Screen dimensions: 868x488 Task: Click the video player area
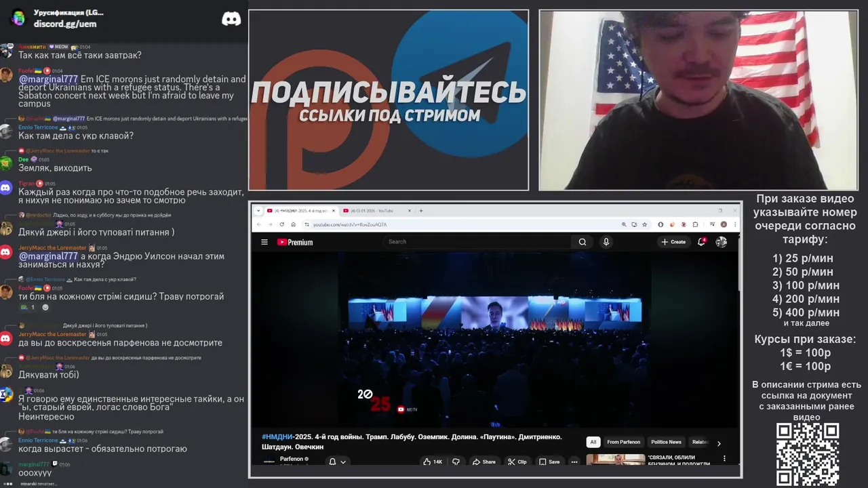click(494, 340)
